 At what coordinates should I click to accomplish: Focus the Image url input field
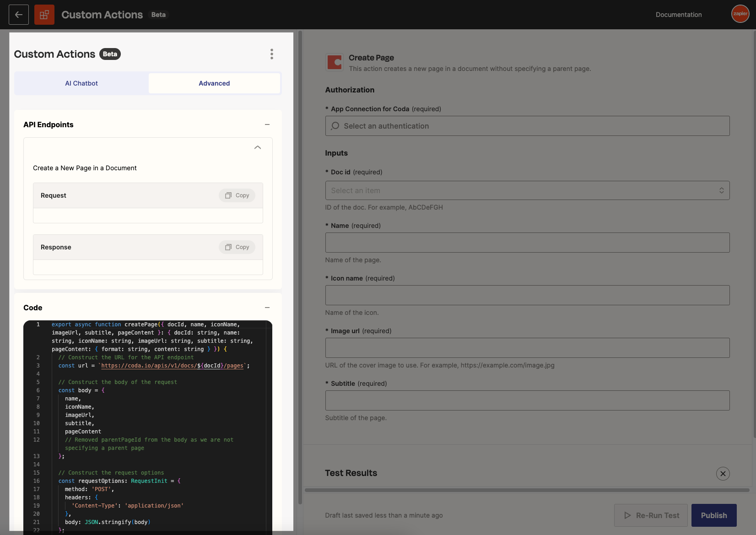point(527,348)
